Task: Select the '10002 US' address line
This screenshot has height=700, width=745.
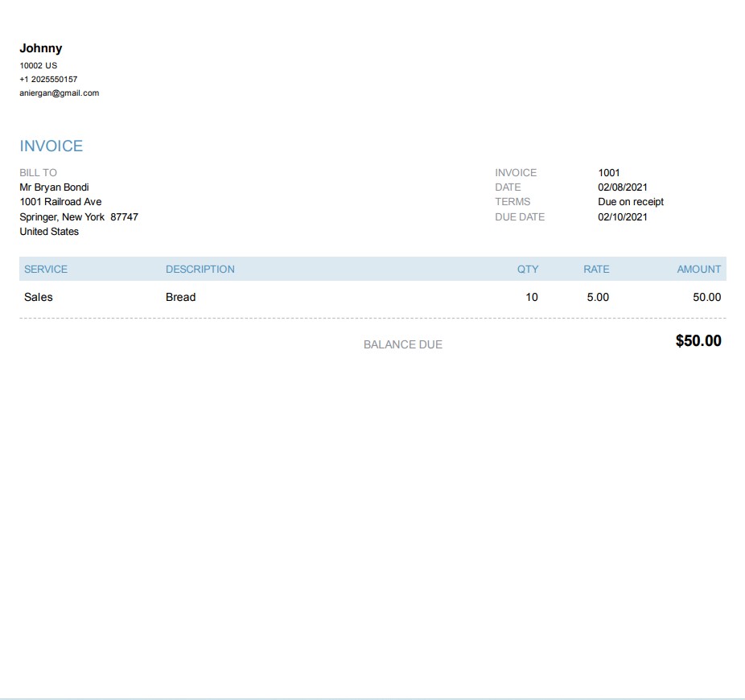Action: 38,66
